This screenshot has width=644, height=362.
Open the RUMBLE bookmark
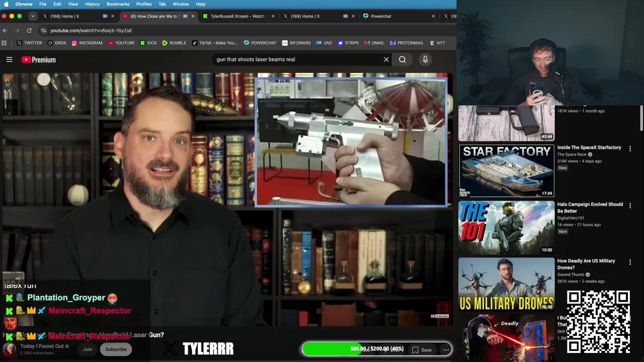pos(174,43)
